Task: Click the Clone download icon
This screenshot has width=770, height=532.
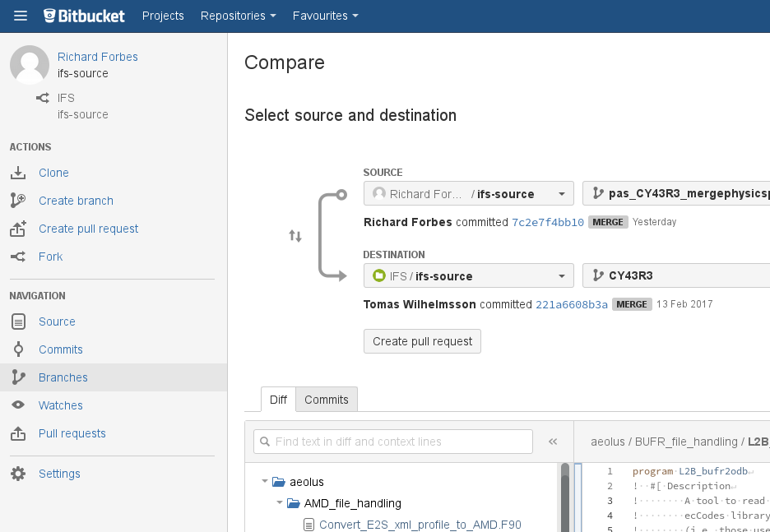Action: pyautogui.click(x=18, y=173)
